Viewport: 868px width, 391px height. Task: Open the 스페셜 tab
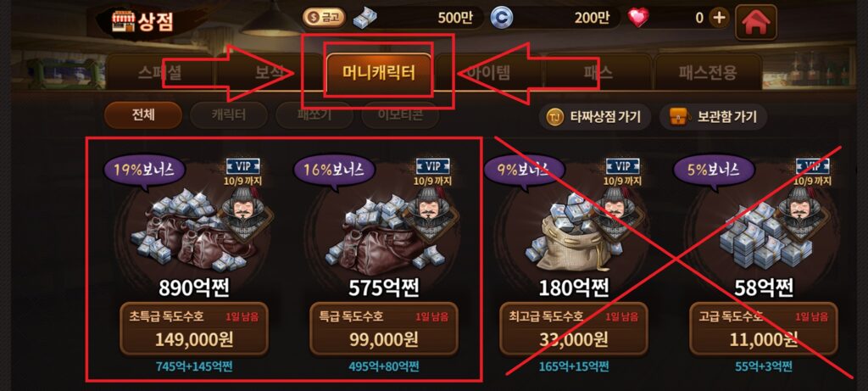tap(159, 73)
